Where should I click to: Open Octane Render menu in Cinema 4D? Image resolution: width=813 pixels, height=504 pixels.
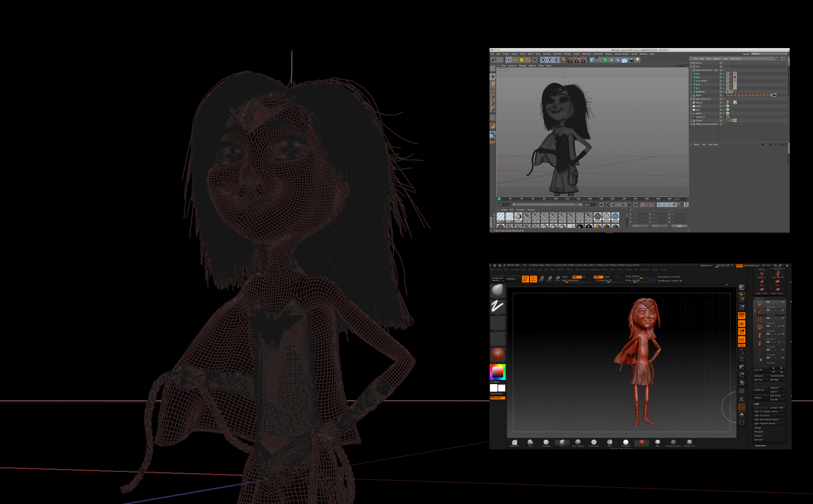[x=622, y=54]
